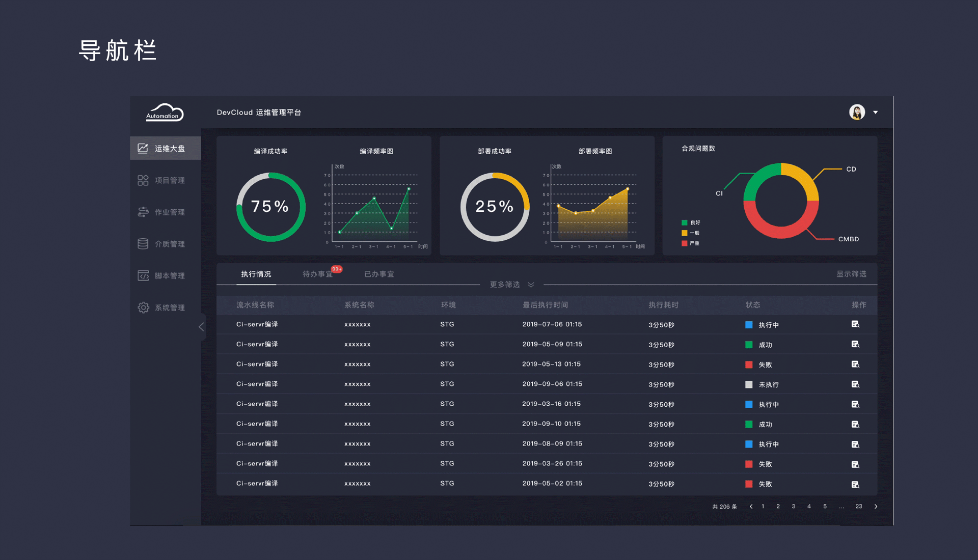Open the operation icon on the first row
This screenshot has width=978, height=560.
click(855, 324)
